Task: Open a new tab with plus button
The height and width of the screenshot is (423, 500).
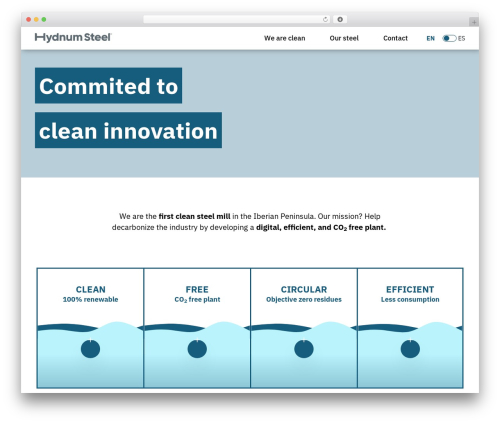Action: [x=474, y=22]
